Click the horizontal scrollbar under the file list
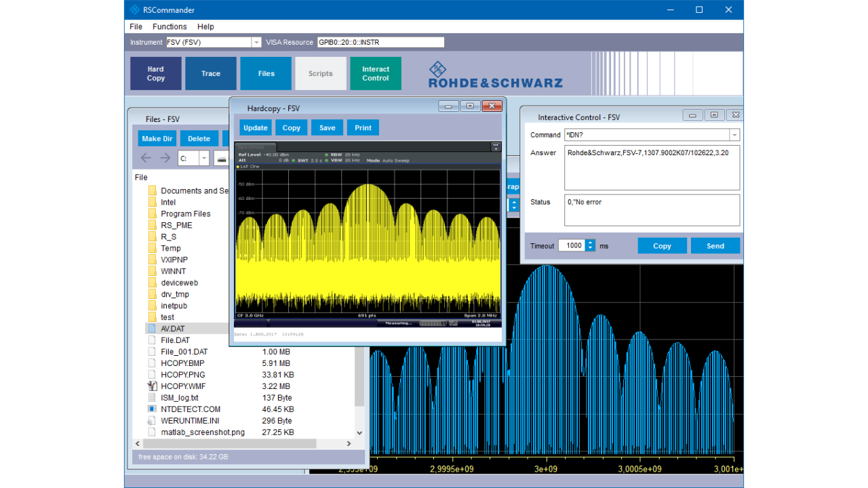The image size is (868, 488). tap(231, 444)
